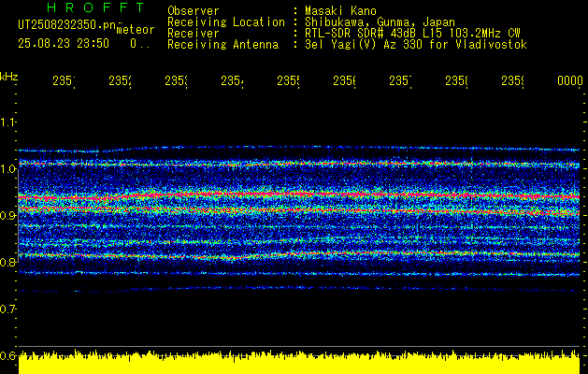Click the HROFFT title text
The height and width of the screenshot is (374, 588).
click(x=95, y=7)
